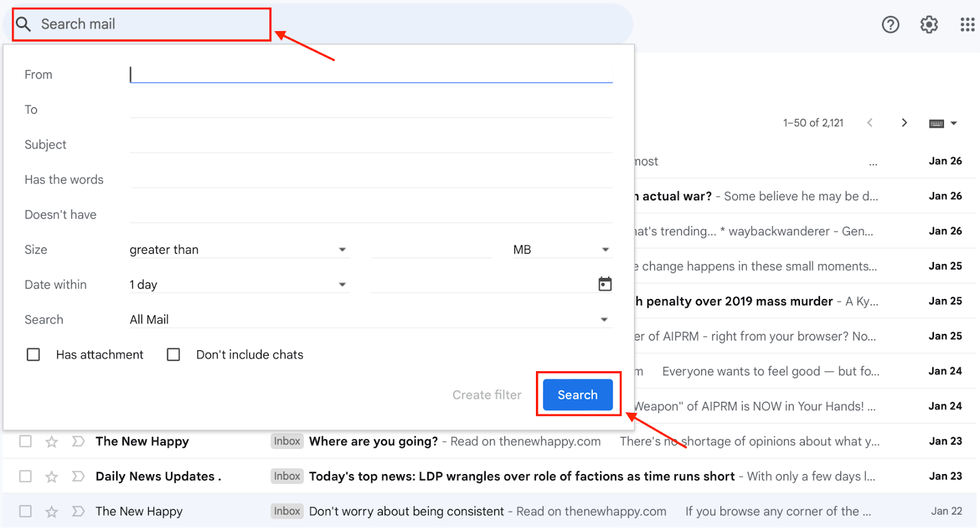Select the input tools keyboard icon
The image size is (980, 528).
tap(936, 123)
